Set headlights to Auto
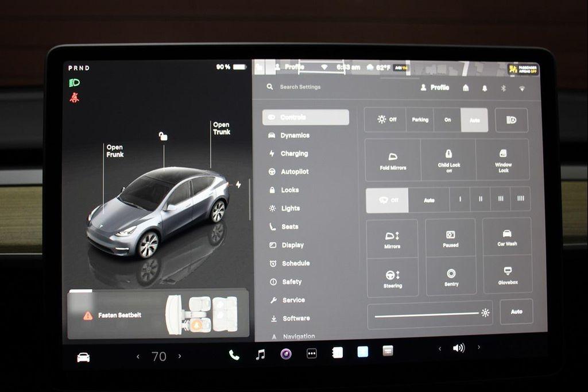 pyautogui.click(x=474, y=120)
